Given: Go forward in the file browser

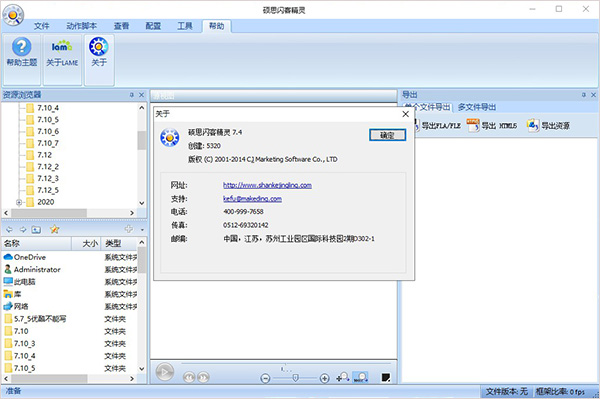Looking at the screenshot, I should (23, 230).
